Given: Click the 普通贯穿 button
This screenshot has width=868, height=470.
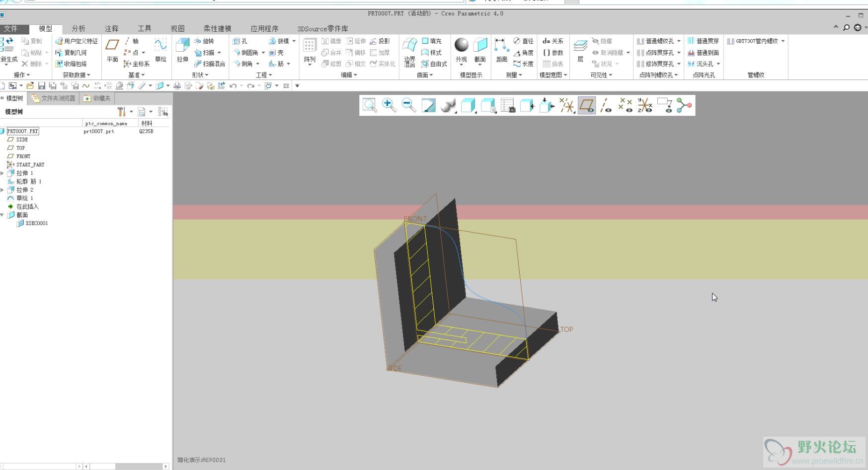Looking at the screenshot, I should (703, 41).
